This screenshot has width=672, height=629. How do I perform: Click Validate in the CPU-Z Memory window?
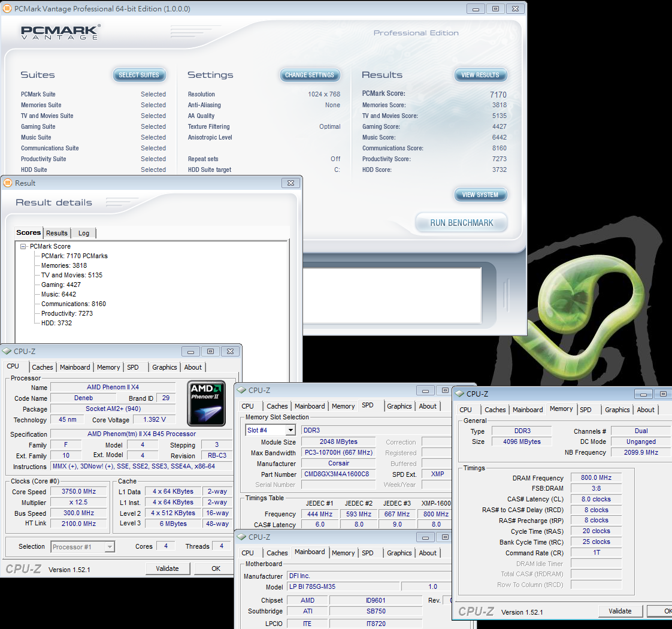620,611
